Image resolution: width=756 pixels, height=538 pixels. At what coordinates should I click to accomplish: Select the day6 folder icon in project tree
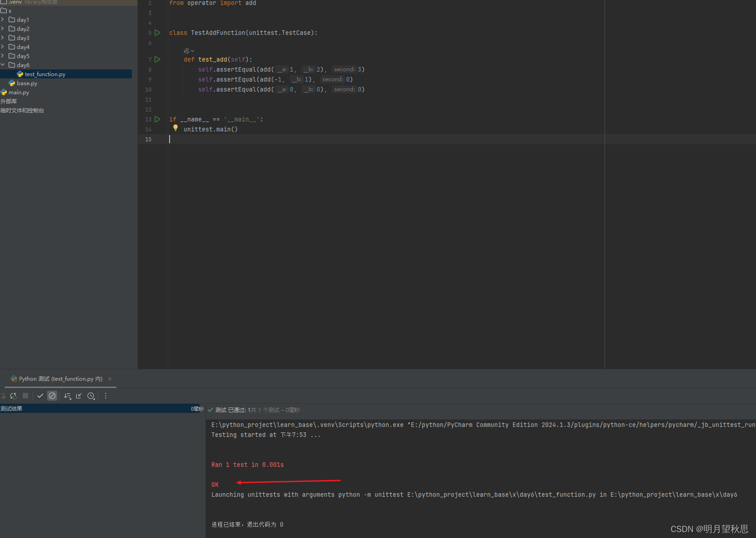pos(12,65)
